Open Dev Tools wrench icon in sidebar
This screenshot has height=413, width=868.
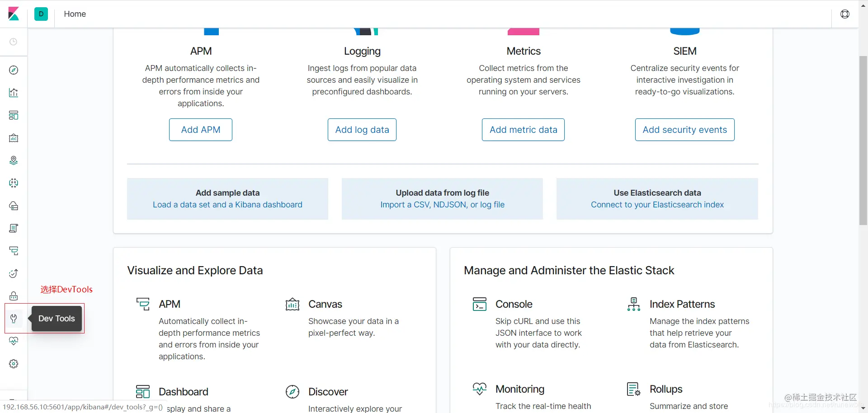(x=14, y=319)
